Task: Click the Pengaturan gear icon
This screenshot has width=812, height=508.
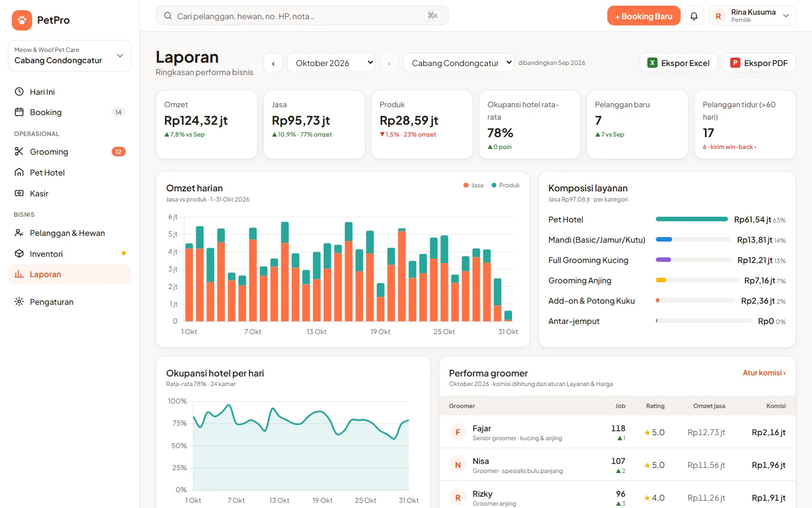Action: click(x=19, y=301)
